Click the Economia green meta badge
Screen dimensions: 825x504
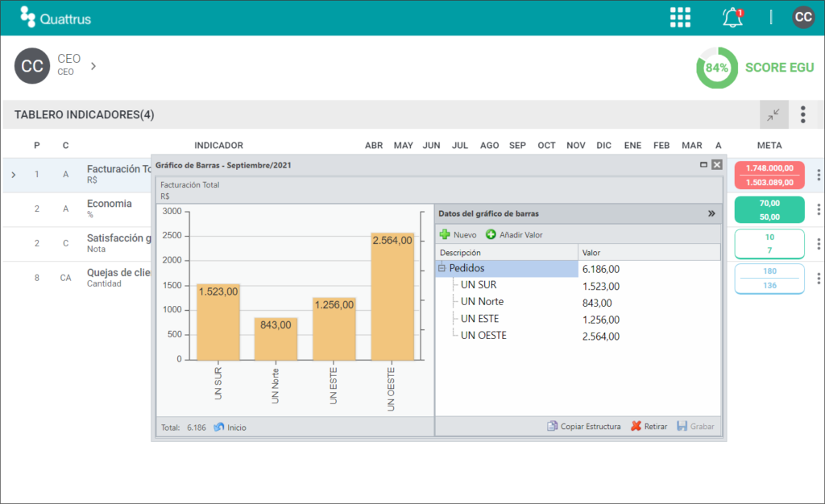[x=769, y=209]
